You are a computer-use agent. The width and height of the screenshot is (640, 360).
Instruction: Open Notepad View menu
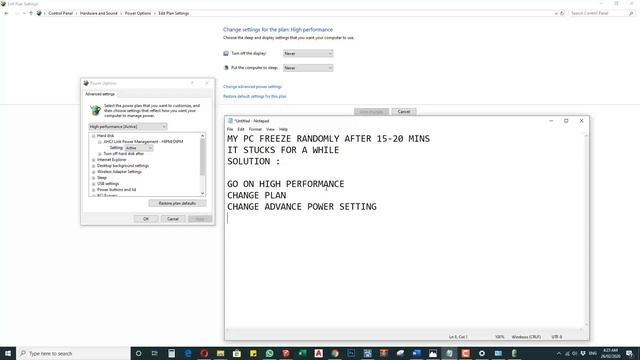pyautogui.click(x=270, y=129)
